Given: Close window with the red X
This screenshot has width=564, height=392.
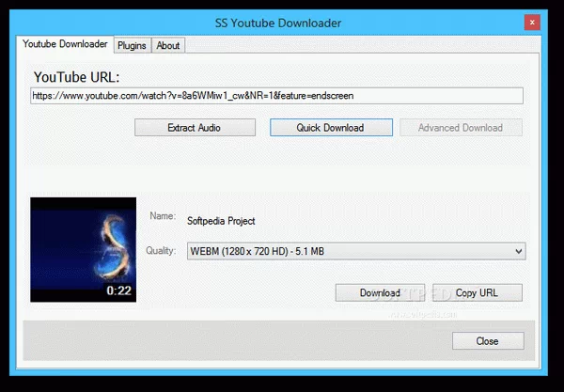Looking at the screenshot, I should click(x=532, y=23).
